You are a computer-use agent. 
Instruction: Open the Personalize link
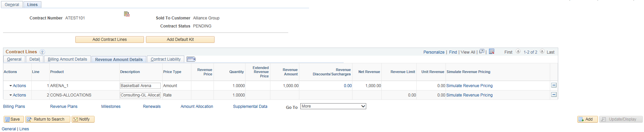(434, 52)
